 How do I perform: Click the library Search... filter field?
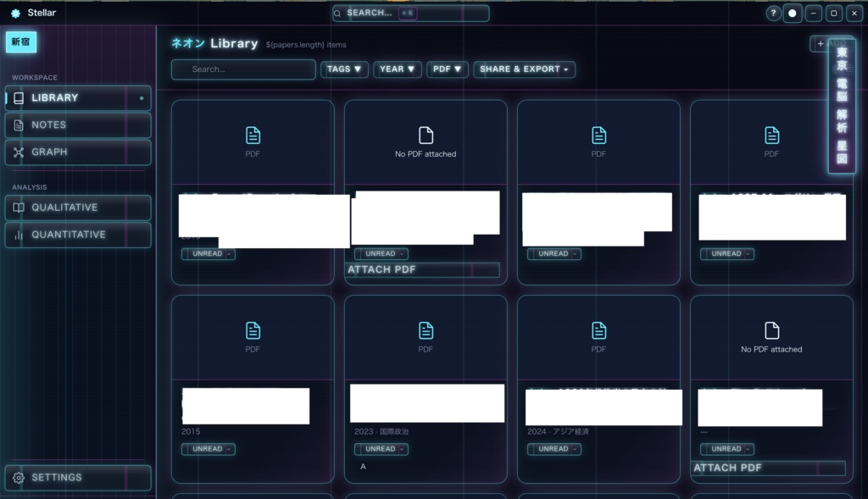point(243,69)
